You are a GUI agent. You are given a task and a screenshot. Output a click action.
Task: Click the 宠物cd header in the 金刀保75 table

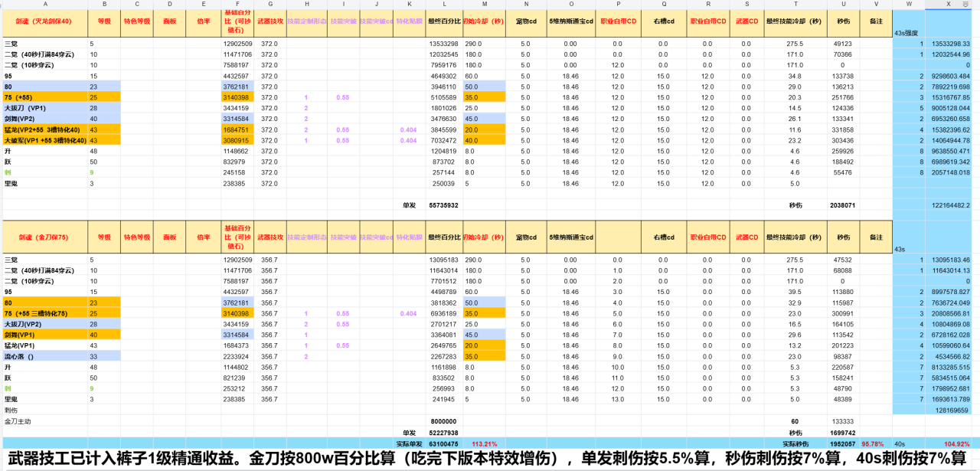[x=526, y=237]
